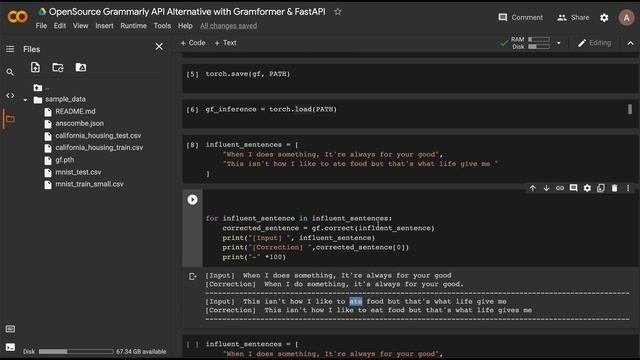The height and width of the screenshot is (360, 640).
Task: Move cell up with arrow icon
Action: 533,188
